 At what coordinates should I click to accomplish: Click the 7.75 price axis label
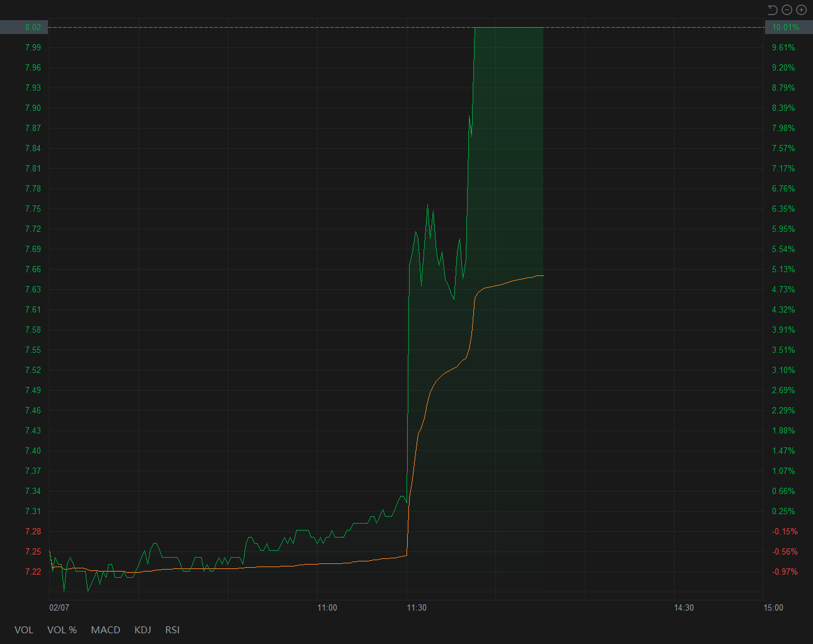33,209
